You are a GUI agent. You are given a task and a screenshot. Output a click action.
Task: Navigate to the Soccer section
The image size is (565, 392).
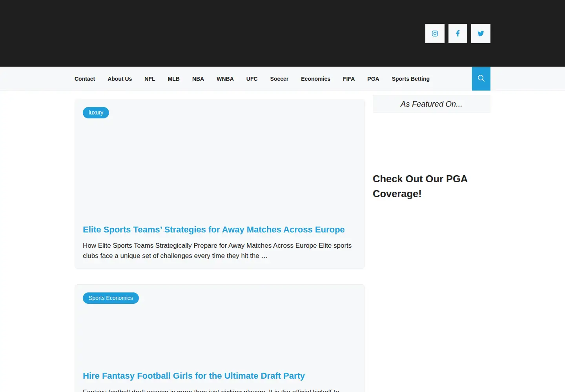279,79
